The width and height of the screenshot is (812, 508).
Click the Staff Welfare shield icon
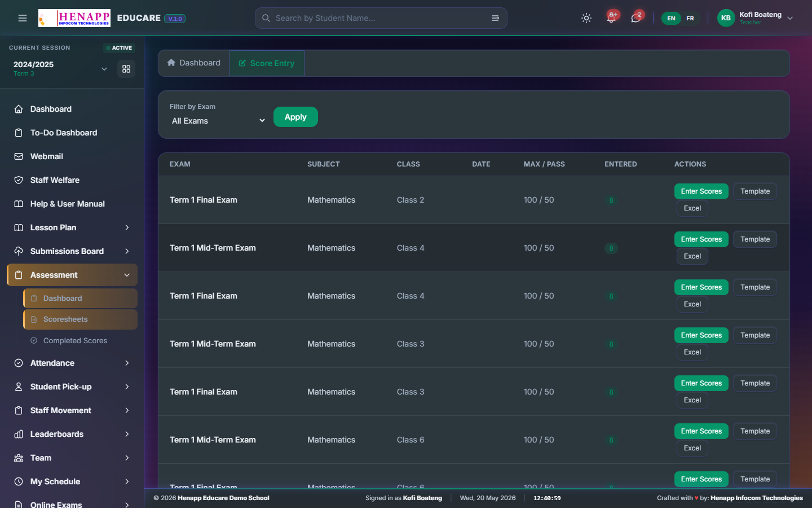19,180
